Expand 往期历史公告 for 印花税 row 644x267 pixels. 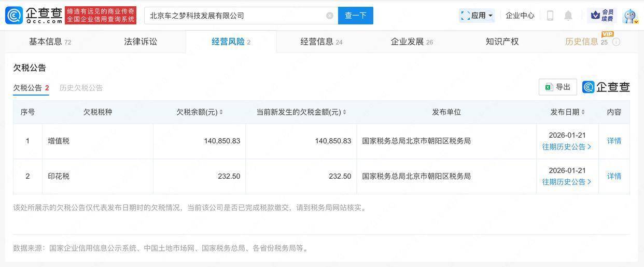(567, 182)
